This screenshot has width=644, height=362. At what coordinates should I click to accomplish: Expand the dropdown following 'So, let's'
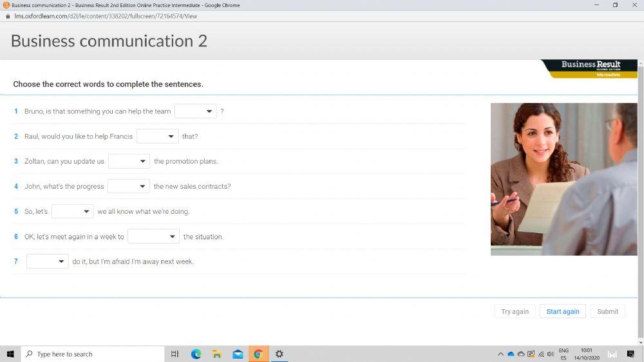pos(73,211)
